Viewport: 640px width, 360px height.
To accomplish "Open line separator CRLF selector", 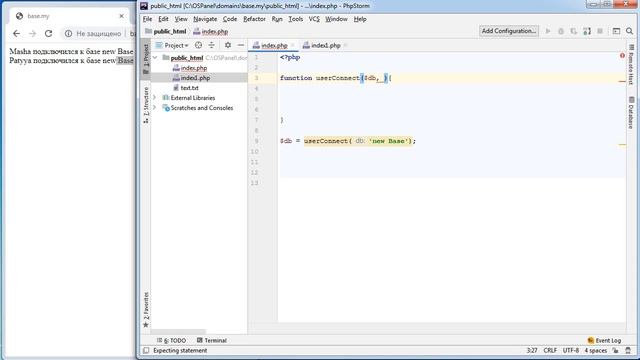I will (x=550, y=350).
